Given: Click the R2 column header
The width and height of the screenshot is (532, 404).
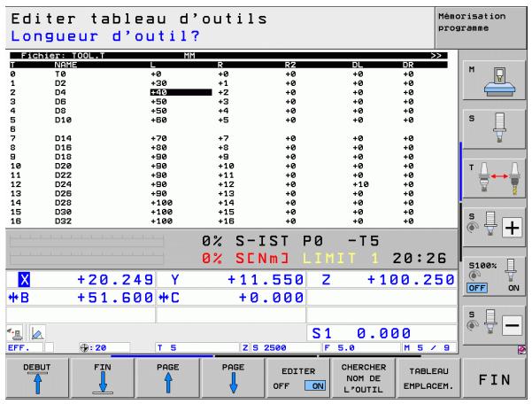Looking at the screenshot, I should coord(290,65).
